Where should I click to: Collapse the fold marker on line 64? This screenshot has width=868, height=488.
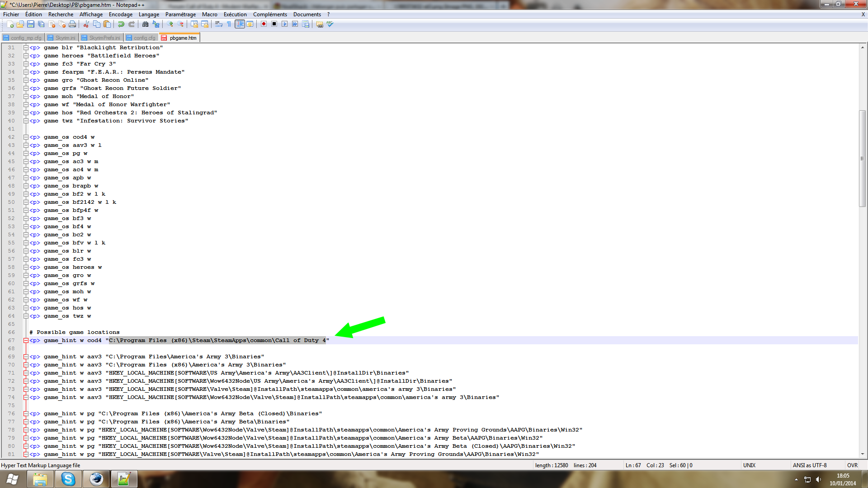tap(26, 316)
